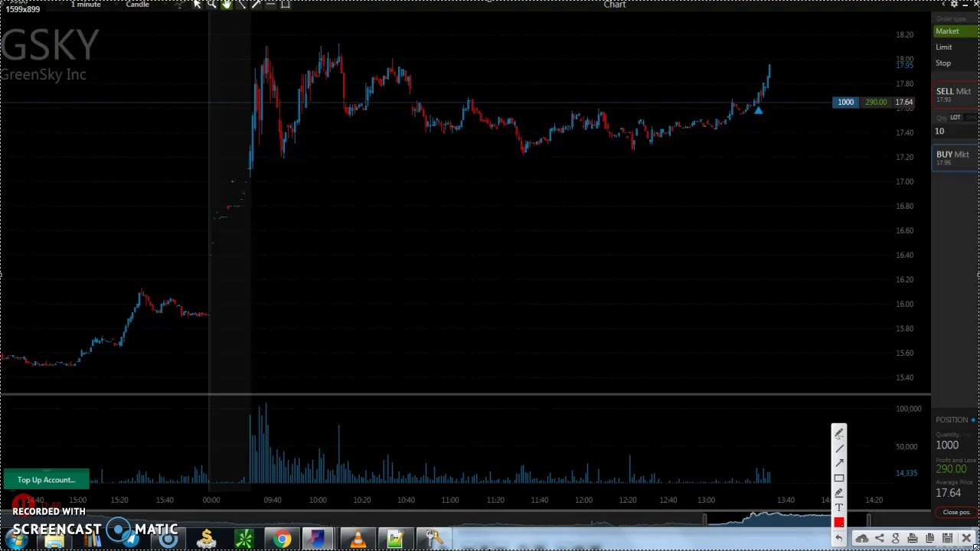Click the blue entry triangle marker on chart

click(x=758, y=111)
